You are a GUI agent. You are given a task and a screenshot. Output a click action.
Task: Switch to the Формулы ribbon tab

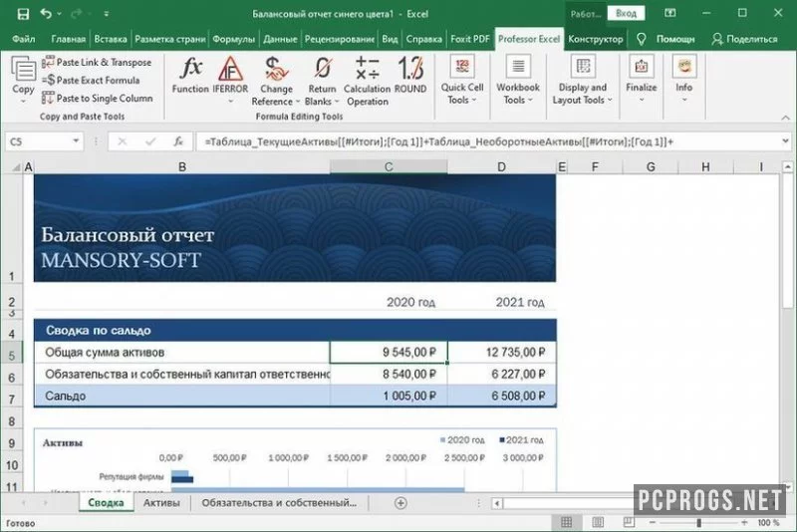[x=234, y=39]
